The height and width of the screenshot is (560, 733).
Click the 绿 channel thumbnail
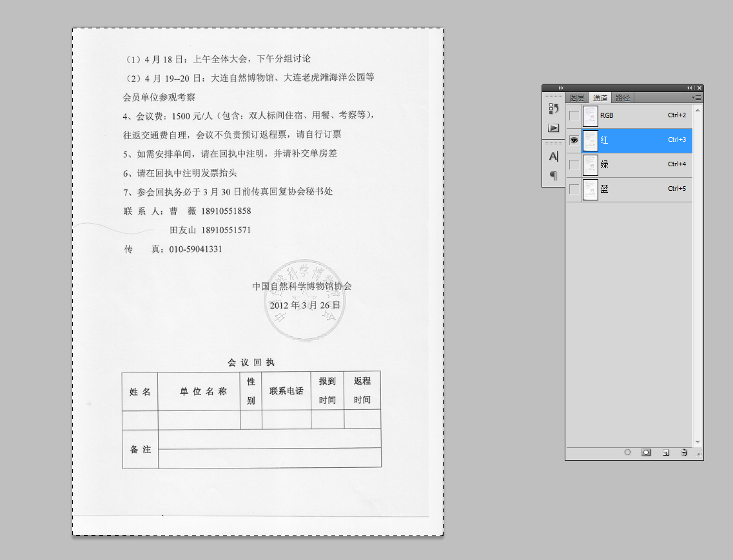[591, 164]
